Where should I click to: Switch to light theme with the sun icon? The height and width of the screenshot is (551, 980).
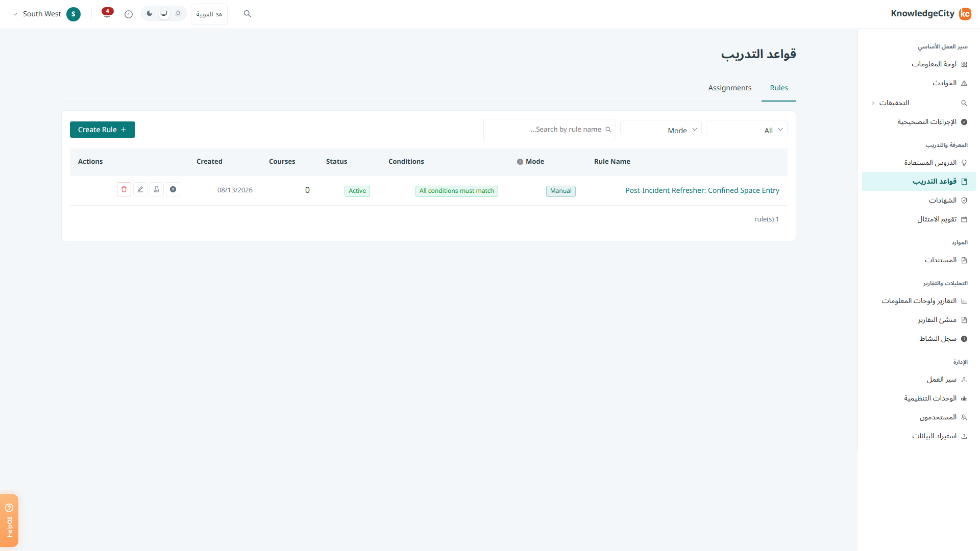pyautogui.click(x=178, y=13)
